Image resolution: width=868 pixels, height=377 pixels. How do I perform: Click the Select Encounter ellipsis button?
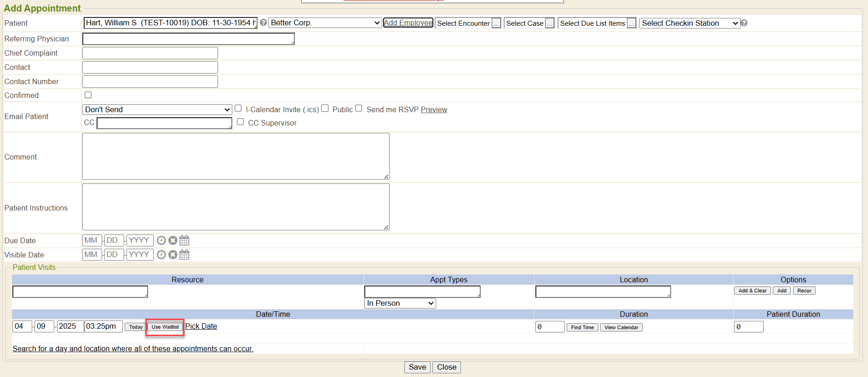tap(496, 23)
